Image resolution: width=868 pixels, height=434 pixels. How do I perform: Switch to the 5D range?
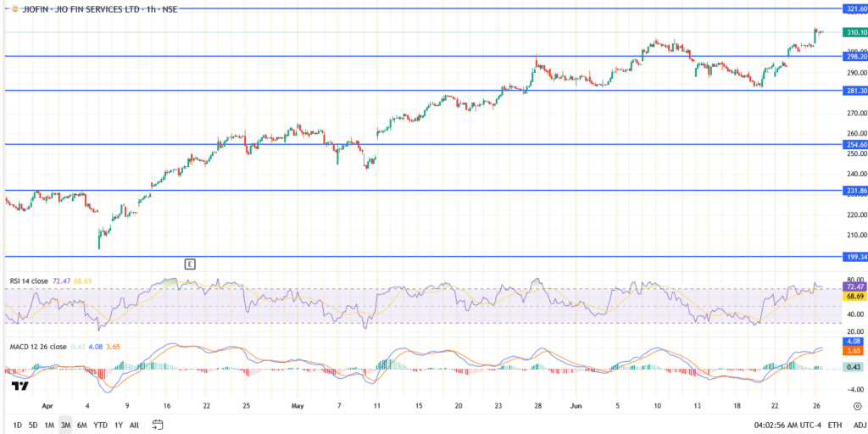[33, 425]
